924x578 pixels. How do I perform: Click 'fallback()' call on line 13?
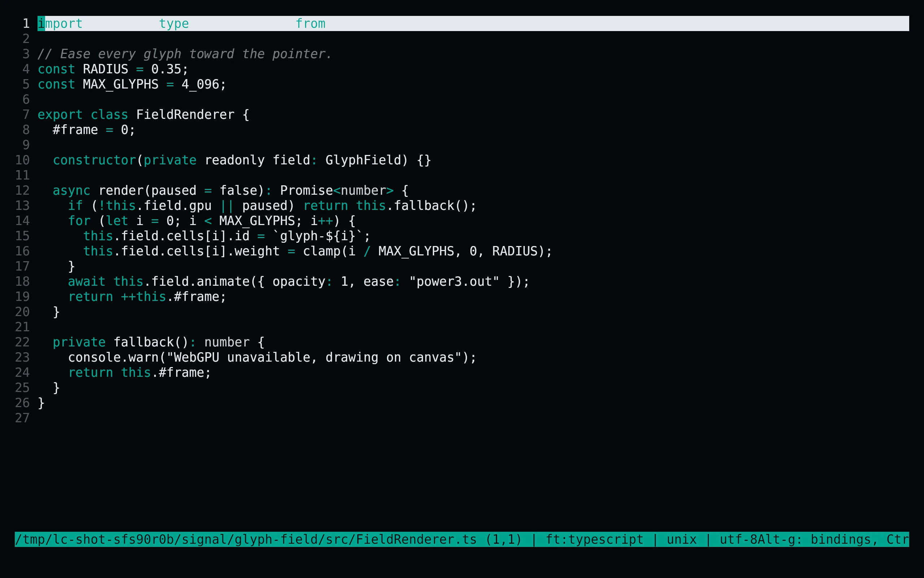click(431, 206)
